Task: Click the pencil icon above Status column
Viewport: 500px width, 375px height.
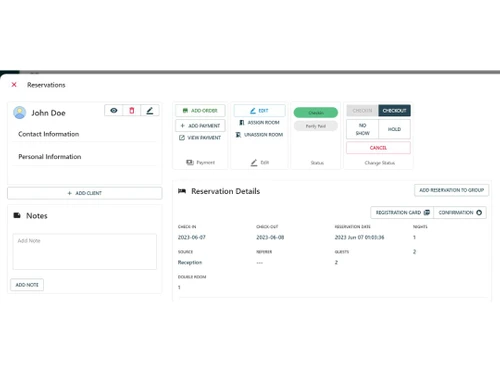Action: 254,162
